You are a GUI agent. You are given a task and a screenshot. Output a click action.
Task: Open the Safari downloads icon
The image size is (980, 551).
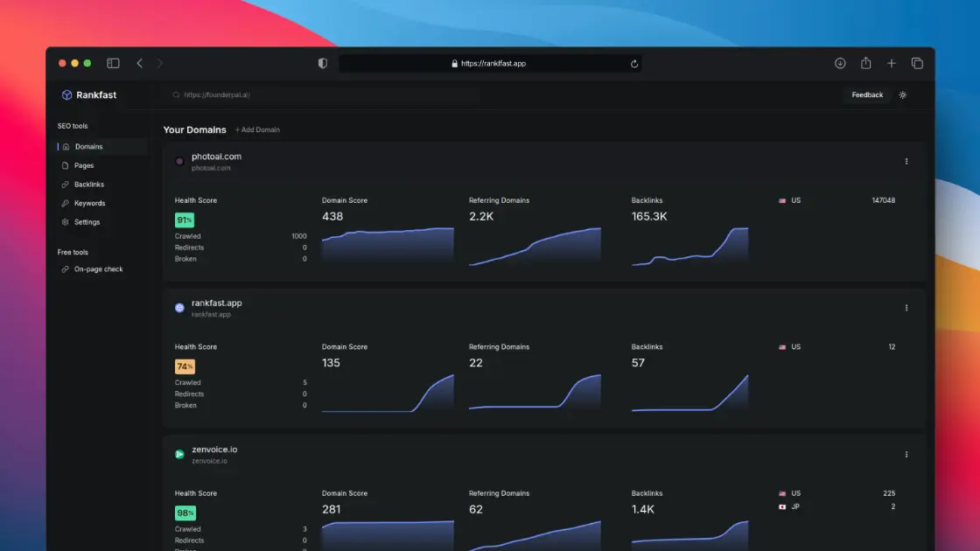840,63
